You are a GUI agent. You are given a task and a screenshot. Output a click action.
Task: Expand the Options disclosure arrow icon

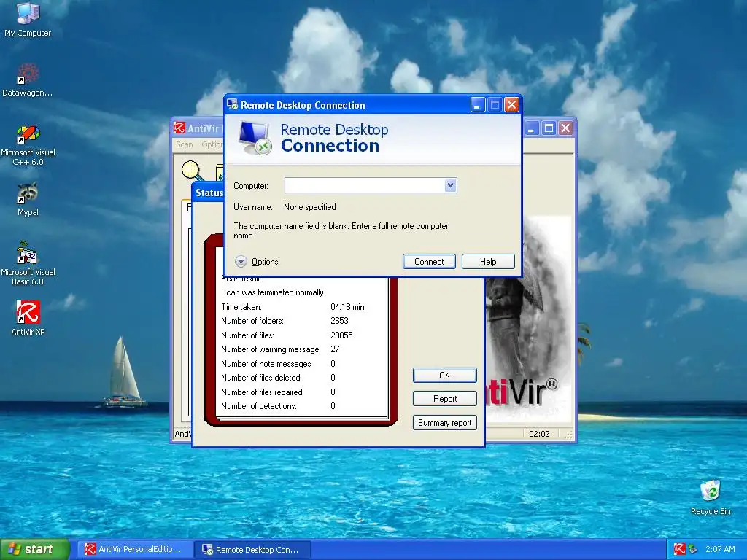click(x=241, y=262)
